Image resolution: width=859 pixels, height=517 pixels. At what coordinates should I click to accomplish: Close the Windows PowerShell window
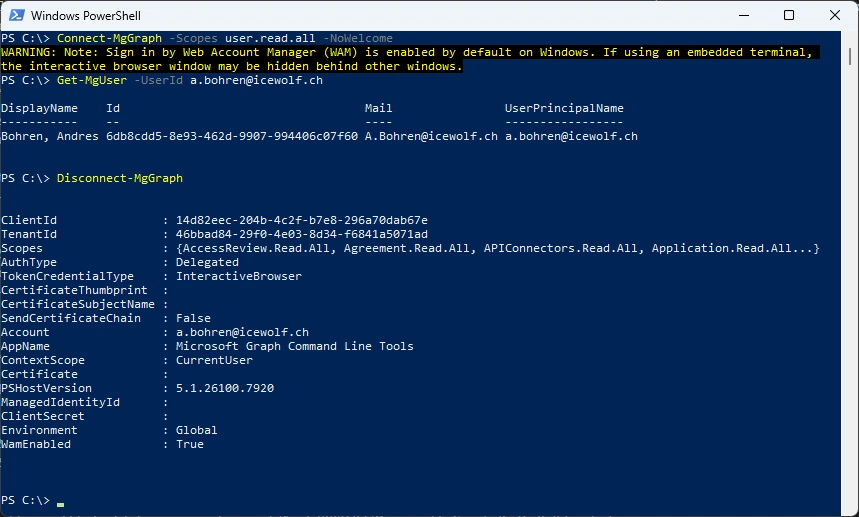coord(835,15)
